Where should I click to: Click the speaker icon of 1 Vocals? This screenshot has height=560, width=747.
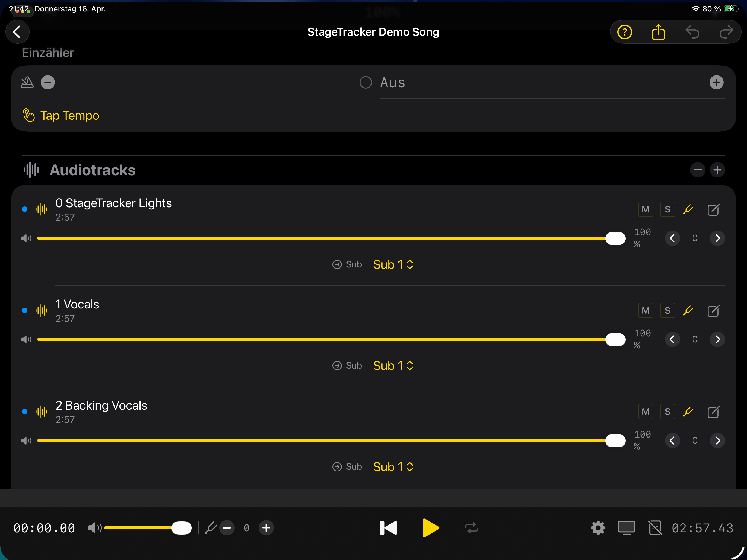pos(26,339)
